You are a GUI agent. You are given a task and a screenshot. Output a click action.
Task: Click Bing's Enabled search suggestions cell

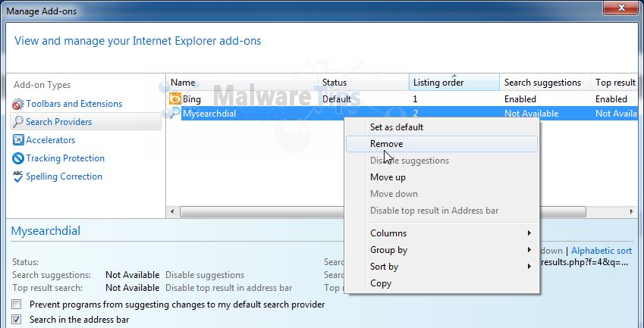[x=520, y=98]
